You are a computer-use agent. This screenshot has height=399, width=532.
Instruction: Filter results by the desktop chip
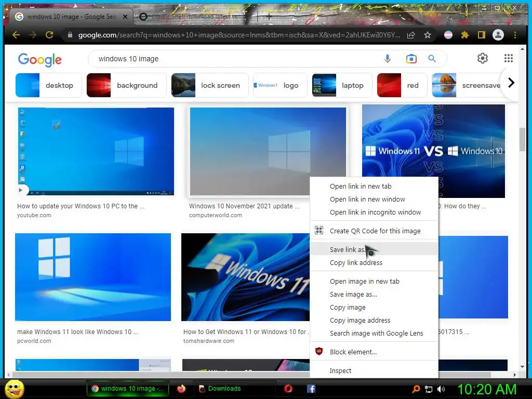48,85
